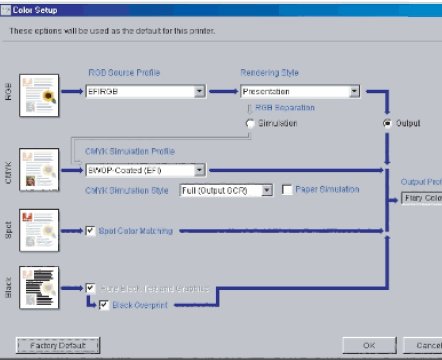
Task: Click the CMYK document thumbnail icon
Action: point(39,170)
